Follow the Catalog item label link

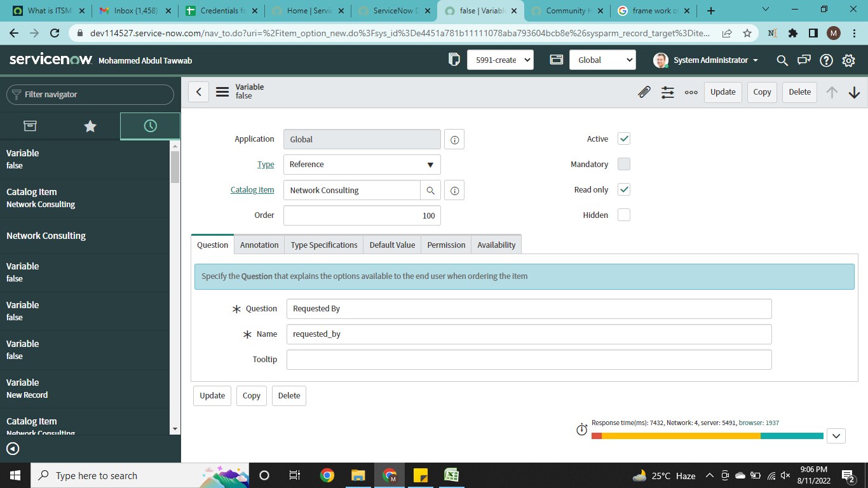tap(252, 190)
